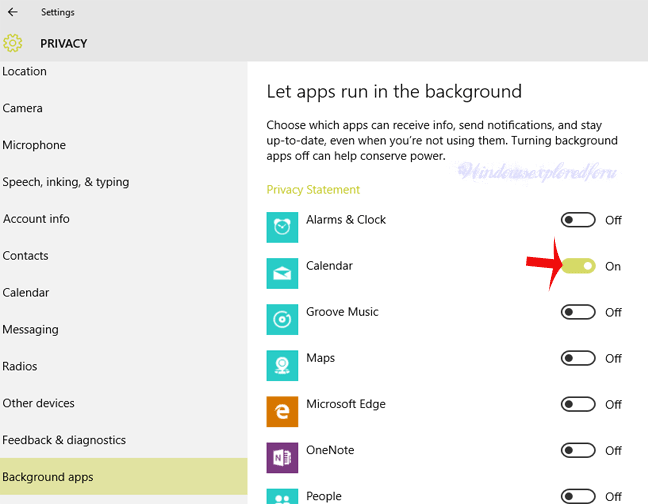
Task: Open Calendar item in privacy sidebar
Action: (124, 292)
